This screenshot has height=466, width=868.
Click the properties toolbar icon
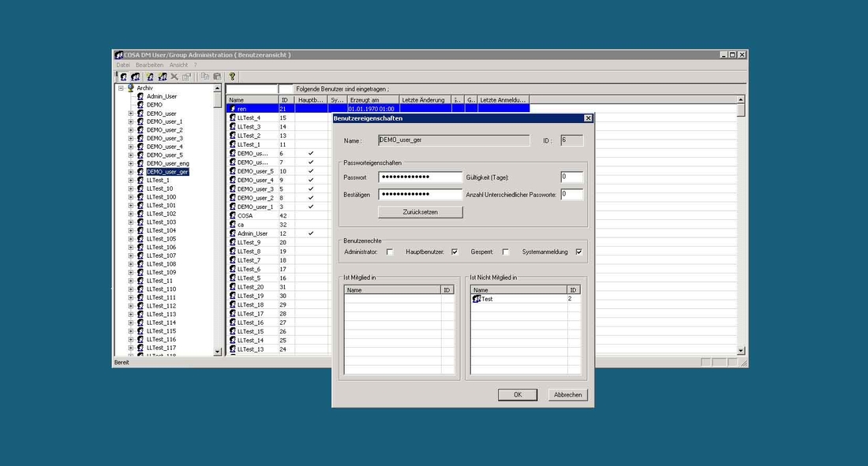[187, 76]
